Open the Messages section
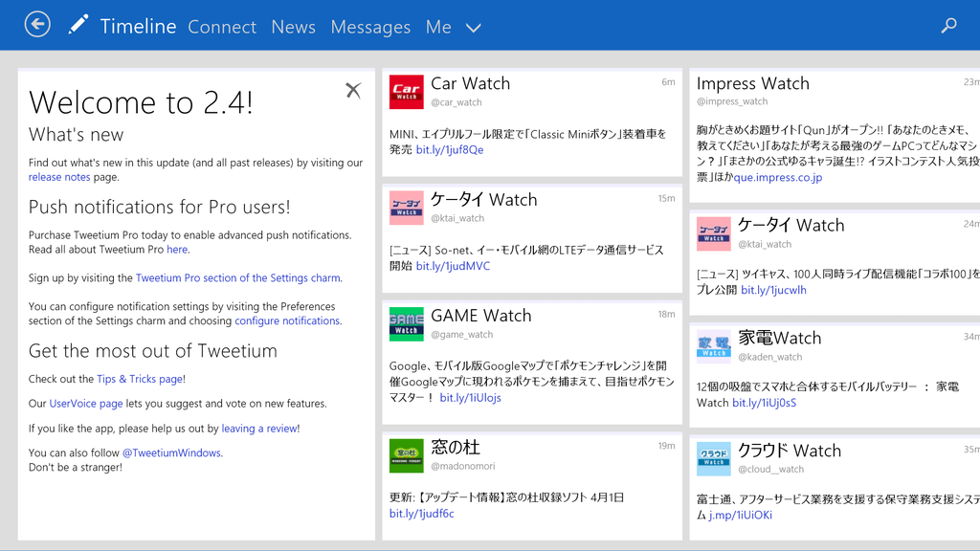This screenshot has width=980, height=551. point(370,27)
